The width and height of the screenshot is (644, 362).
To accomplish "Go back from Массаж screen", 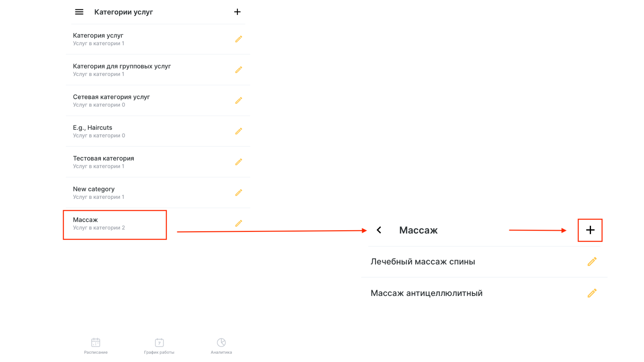I will (379, 230).
